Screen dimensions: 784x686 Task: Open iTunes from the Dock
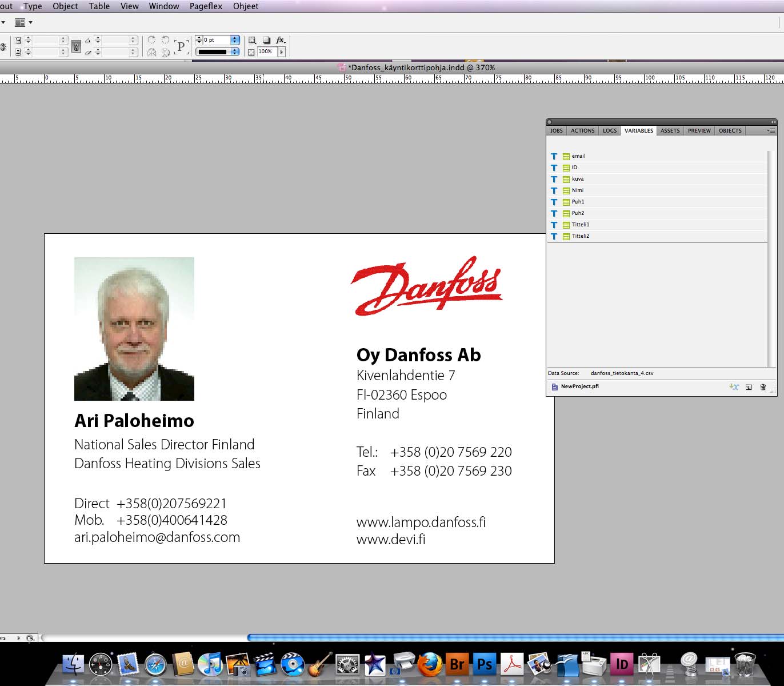coord(210,665)
